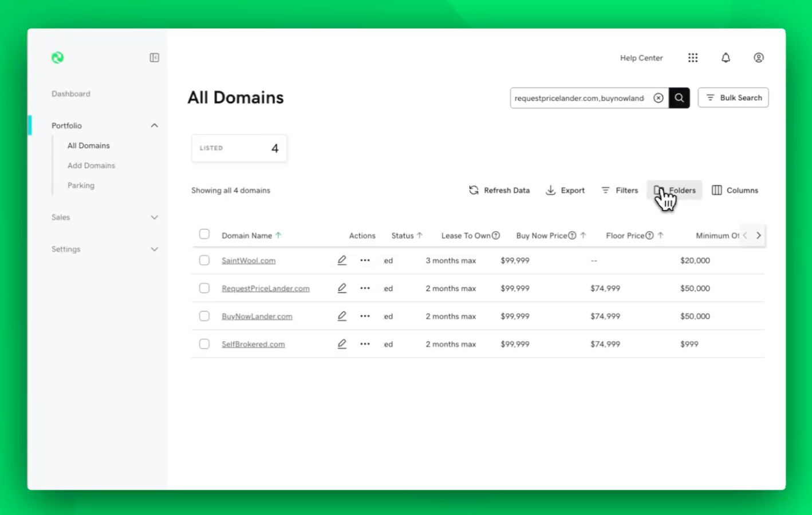
Task: Open the SaintWool.com domain link
Action: pyautogui.click(x=249, y=260)
